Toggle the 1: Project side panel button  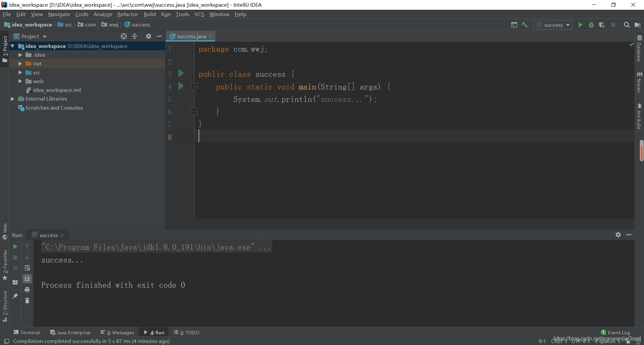[x=5, y=49]
